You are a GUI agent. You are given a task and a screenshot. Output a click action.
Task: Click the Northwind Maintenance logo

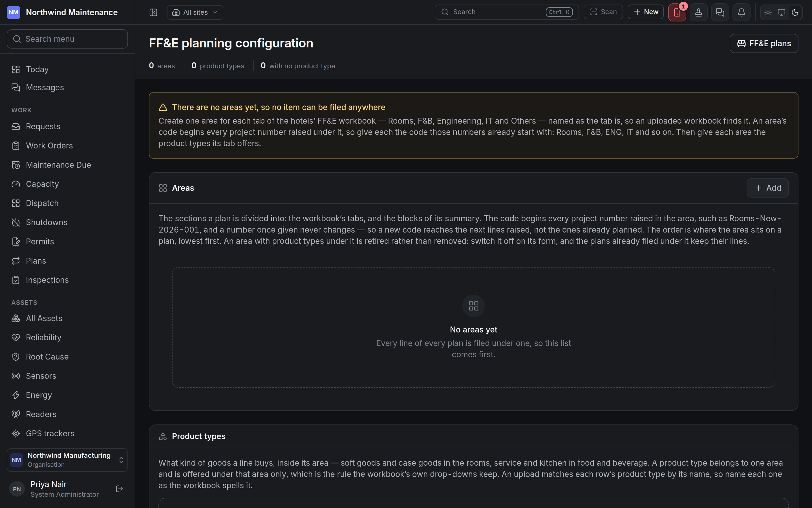[x=14, y=12]
